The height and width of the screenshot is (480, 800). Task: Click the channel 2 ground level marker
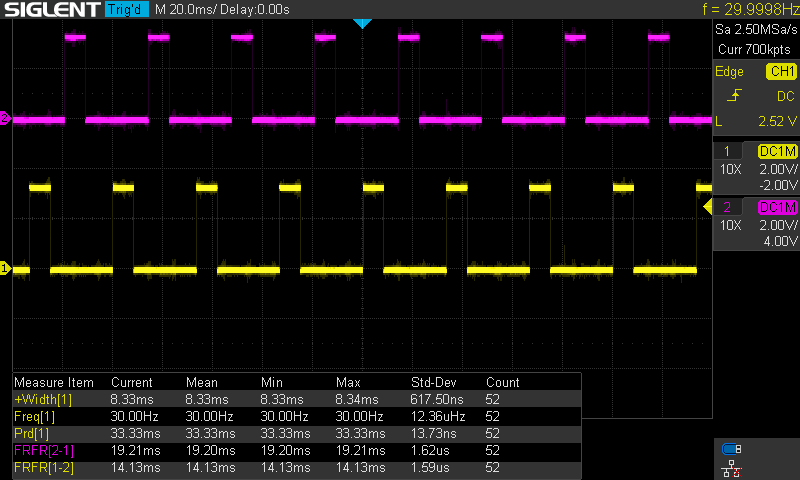pos(5,118)
